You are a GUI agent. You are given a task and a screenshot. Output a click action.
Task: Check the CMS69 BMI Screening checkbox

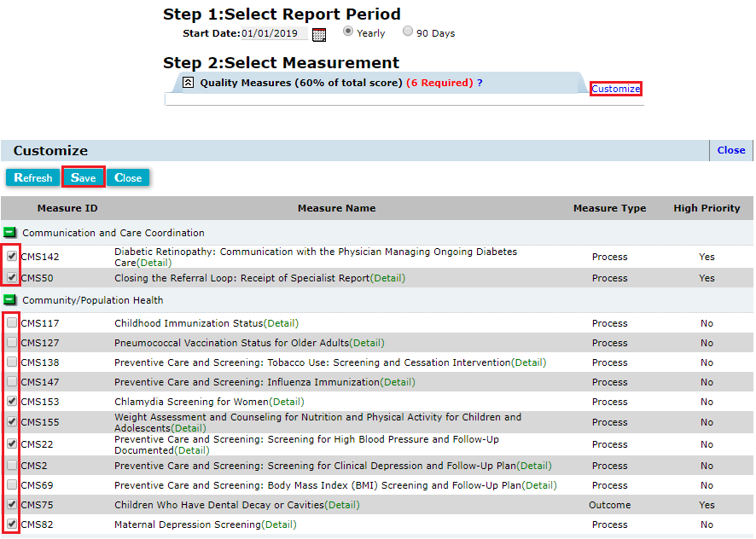(12, 484)
